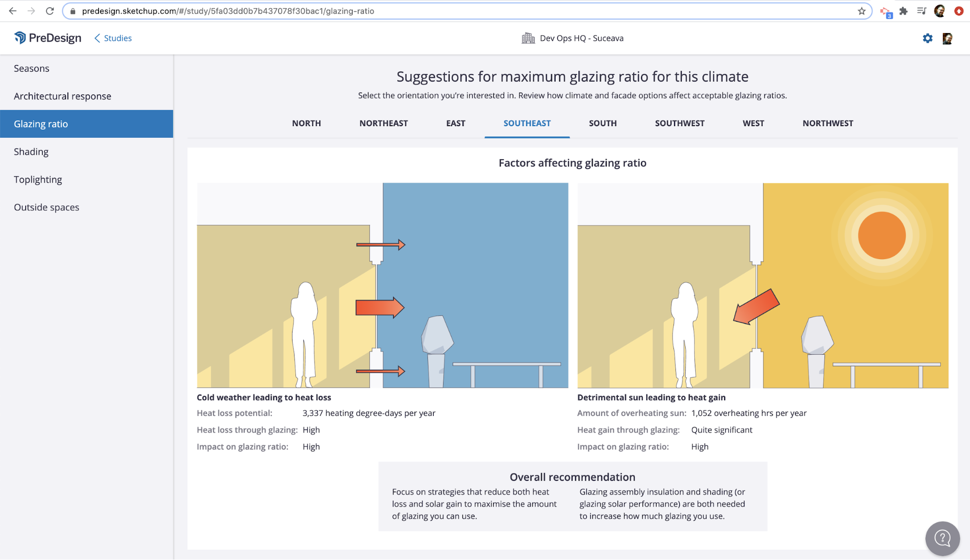Open the help chat bubble
This screenshot has height=560, width=970.
(942, 538)
